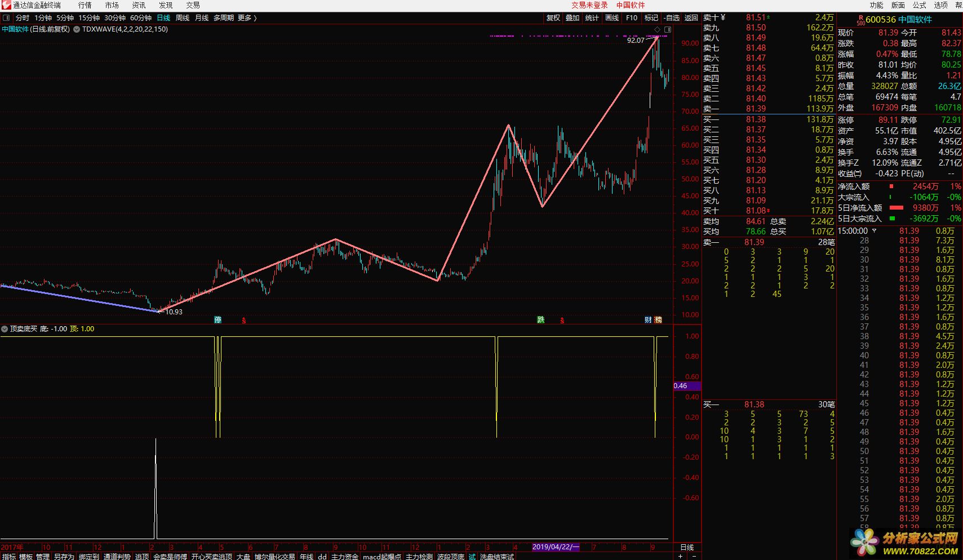Open the 市场 menu
This screenshot has width=963, height=560.
tap(112, 5)
